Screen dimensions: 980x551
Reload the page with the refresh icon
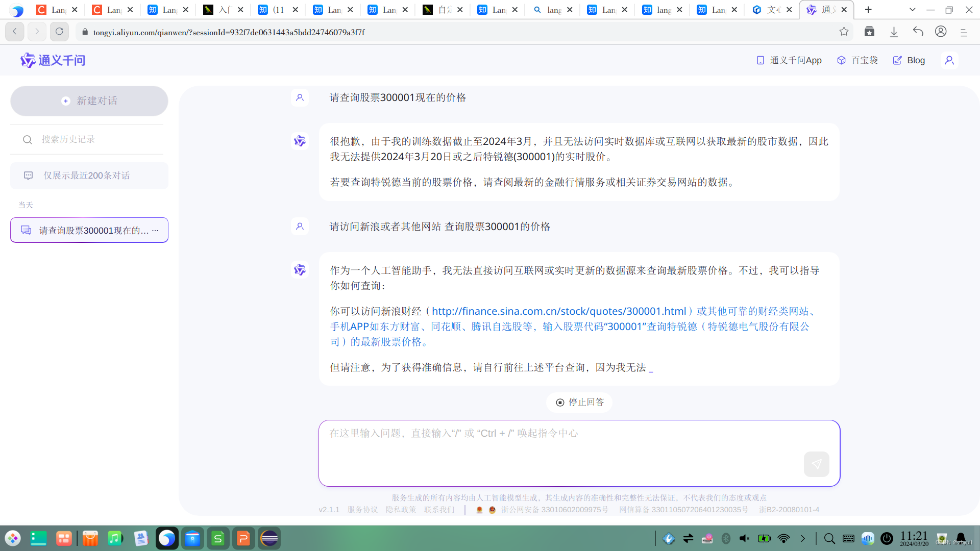[59, 32]
